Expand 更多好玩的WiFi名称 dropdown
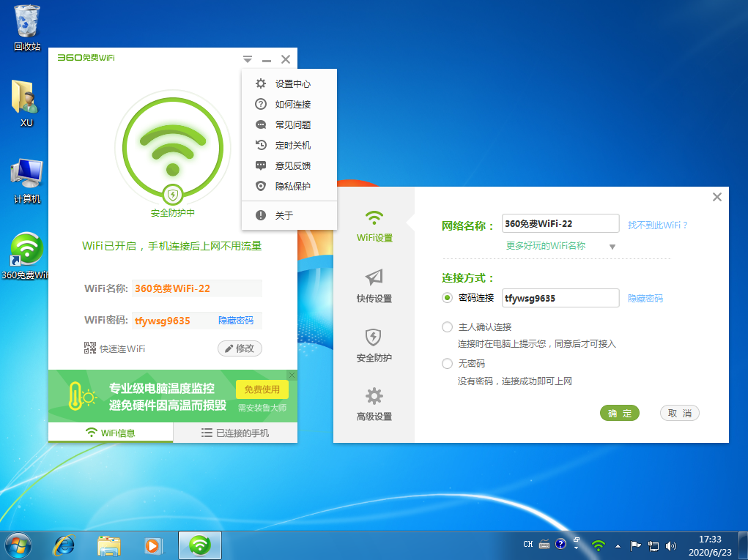 (612, 247)
